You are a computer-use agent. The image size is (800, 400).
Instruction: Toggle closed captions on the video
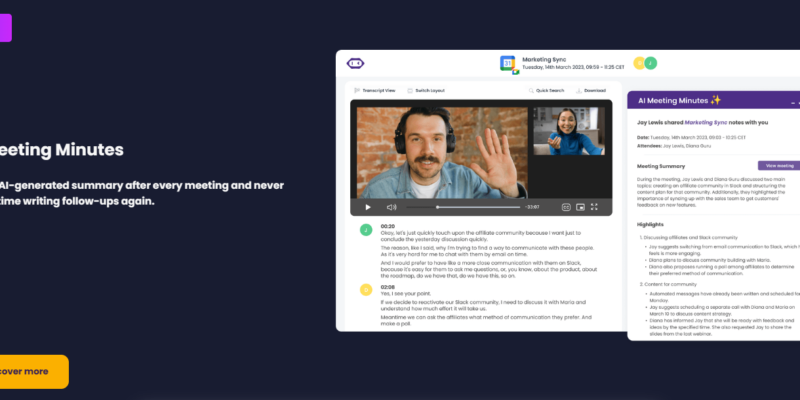coord(566,207)
